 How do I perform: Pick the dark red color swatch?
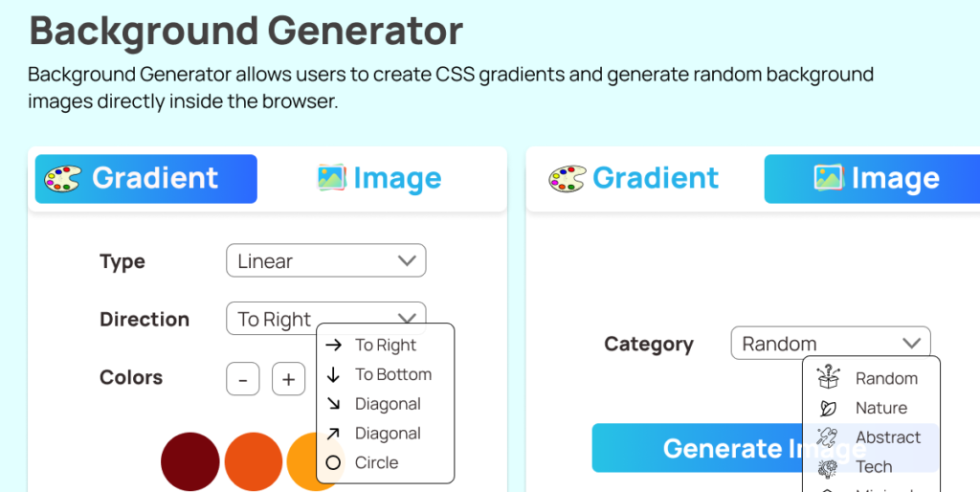(190, 461)
